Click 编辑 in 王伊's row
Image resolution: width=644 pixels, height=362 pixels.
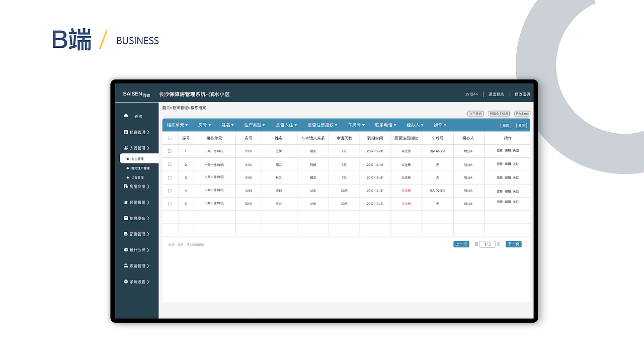[508, 151]
